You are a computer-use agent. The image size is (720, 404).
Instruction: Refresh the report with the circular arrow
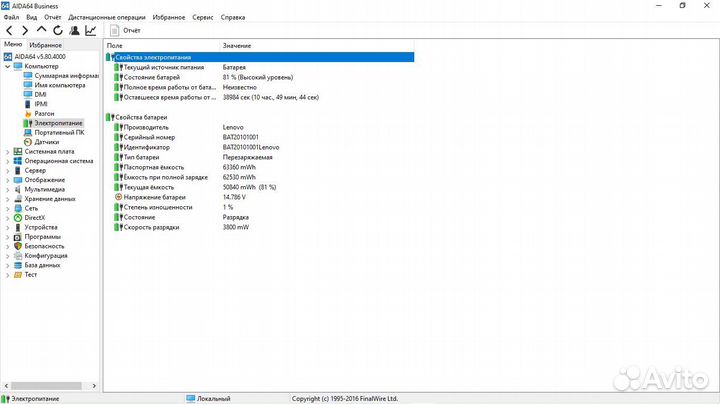pos(58,31)
